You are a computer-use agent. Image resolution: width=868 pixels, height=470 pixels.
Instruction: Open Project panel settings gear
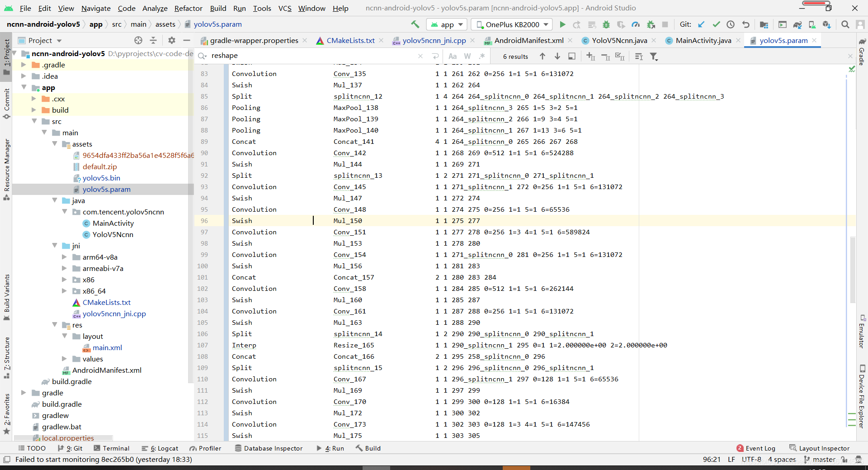[x=172, y=40]
